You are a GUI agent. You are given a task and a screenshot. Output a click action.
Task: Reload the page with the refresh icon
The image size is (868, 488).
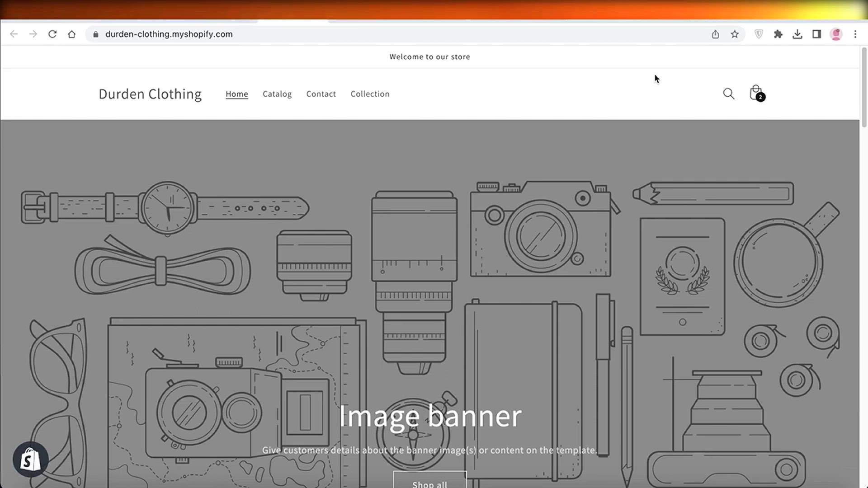click(x=52, y=34)
